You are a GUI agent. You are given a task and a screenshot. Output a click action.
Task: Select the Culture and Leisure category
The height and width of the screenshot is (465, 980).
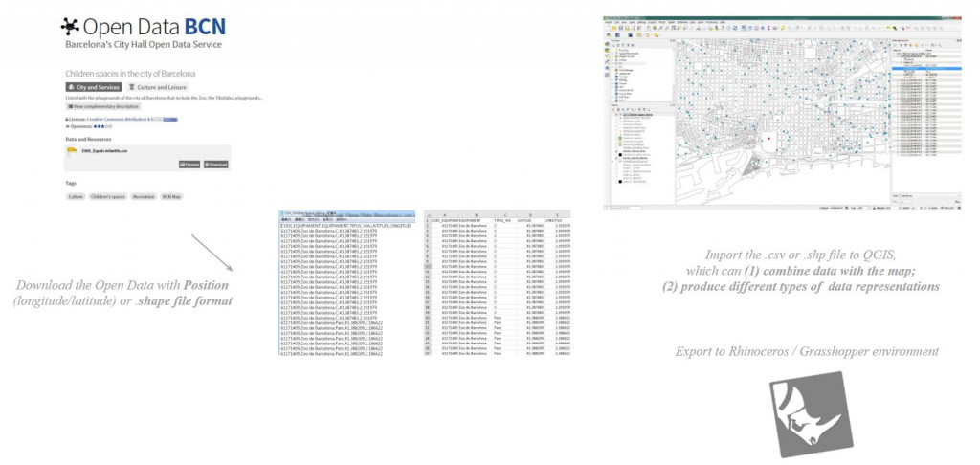(x=157, y=87)
